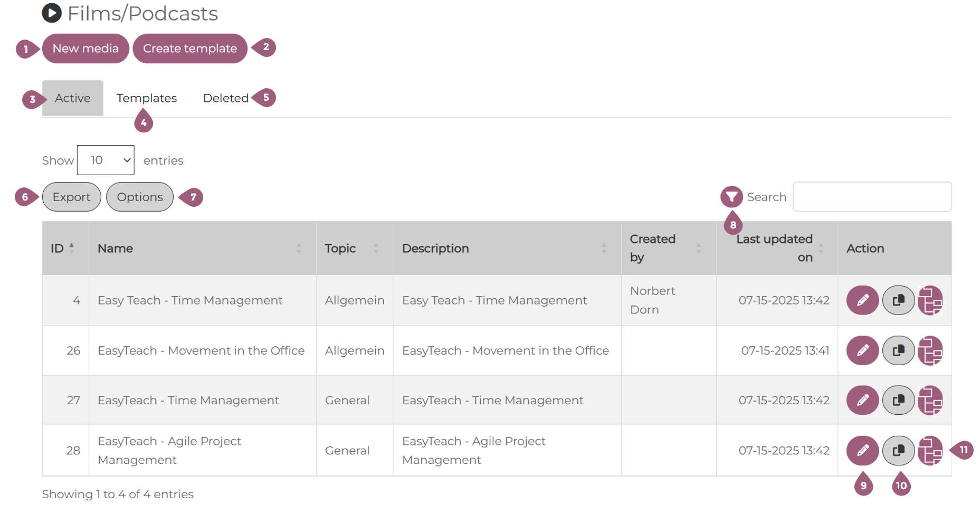980x505 pixels.
Task: Expand the Show entries count dropdown
Action: coord(106,160)
